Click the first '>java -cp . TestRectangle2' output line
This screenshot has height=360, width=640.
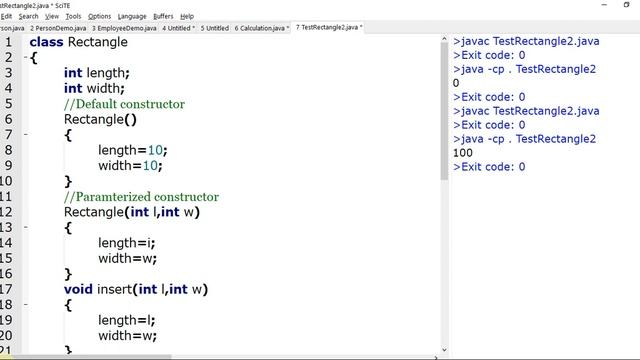(x=524, y=69)
